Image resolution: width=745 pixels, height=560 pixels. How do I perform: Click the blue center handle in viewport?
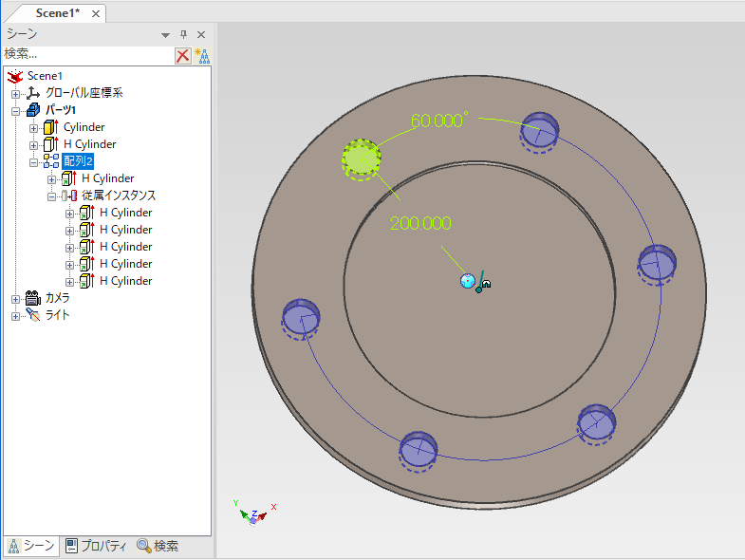[467, 281]
